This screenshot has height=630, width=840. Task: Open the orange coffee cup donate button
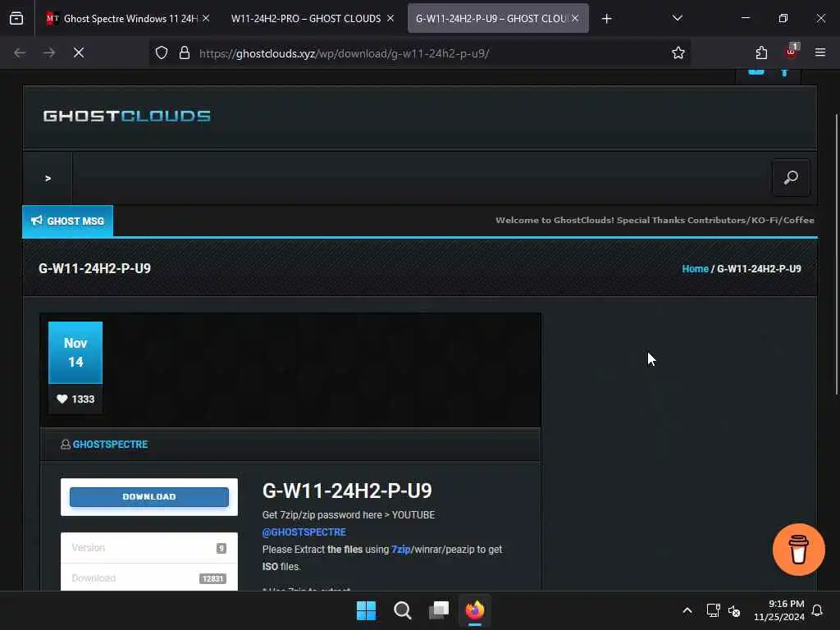click(798, 549)
